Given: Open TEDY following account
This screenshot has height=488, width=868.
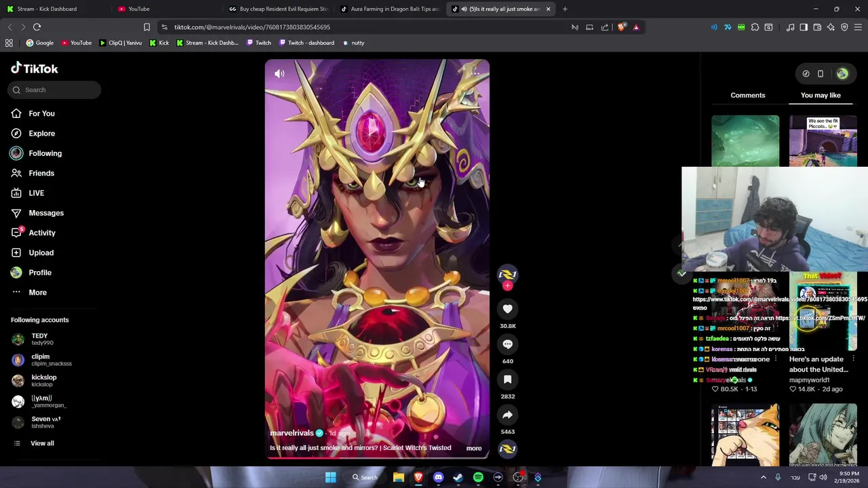Looking at the screenshot, I should pos(41,339).
